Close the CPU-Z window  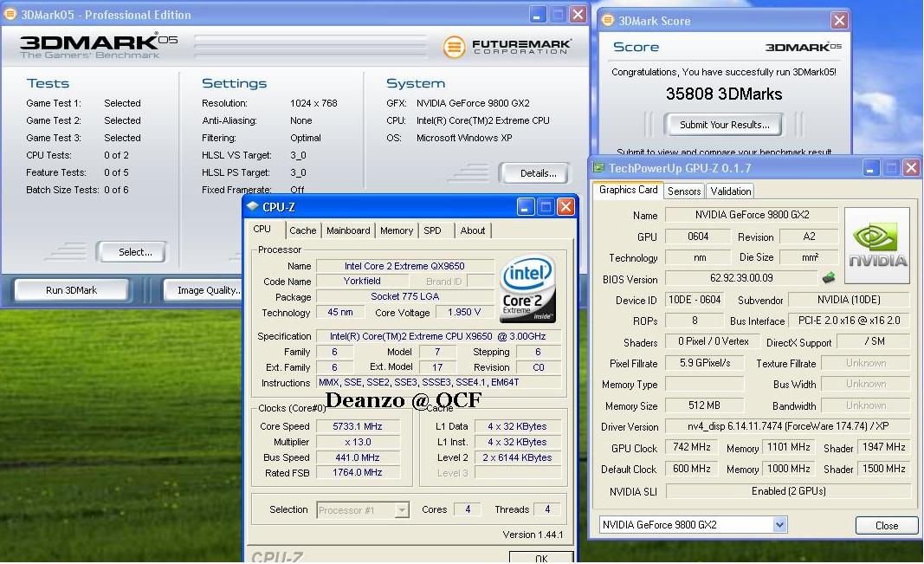[x=565, y=206]
